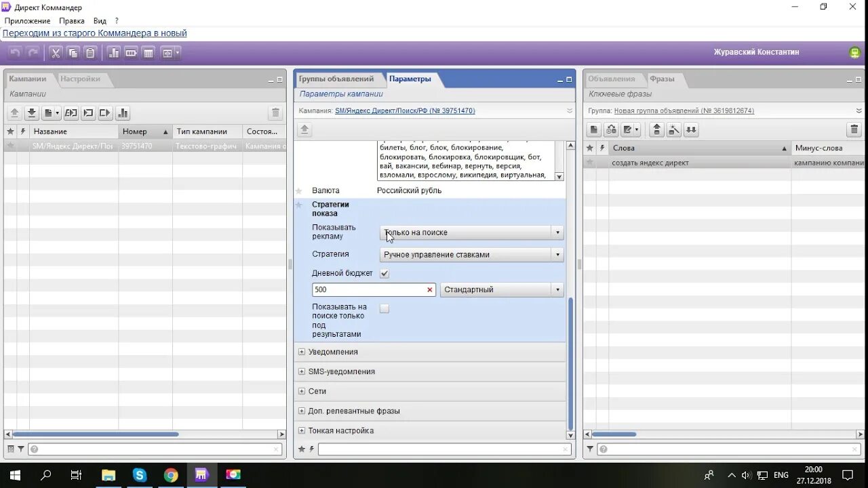Open the panel layout dropdown in purple toolbar
The width and height of the screenshot is (868, 488).
tap(171, 53)
